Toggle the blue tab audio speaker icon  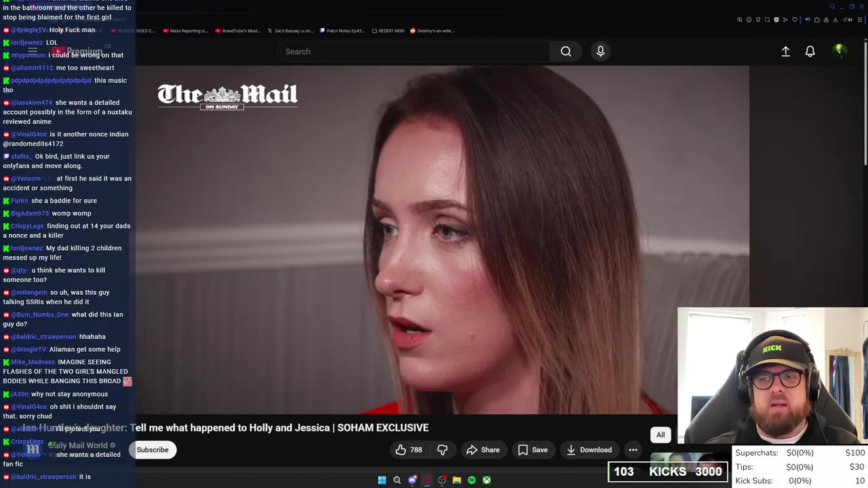click(808, 20)
